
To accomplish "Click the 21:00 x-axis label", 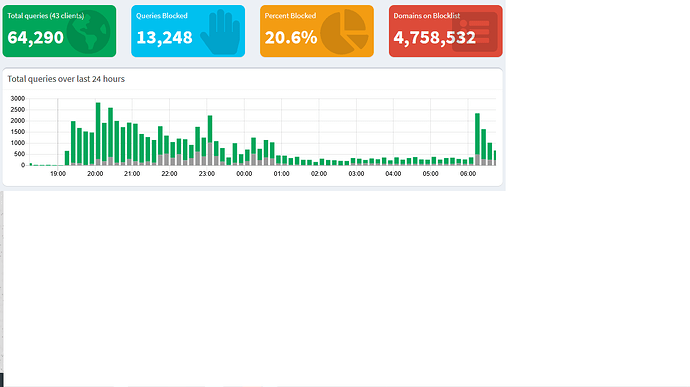I will tap(132, 174).
